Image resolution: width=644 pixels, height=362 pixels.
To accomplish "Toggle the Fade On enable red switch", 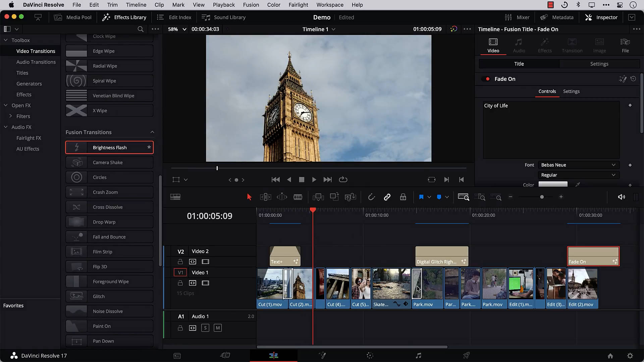I will [486, 79].
